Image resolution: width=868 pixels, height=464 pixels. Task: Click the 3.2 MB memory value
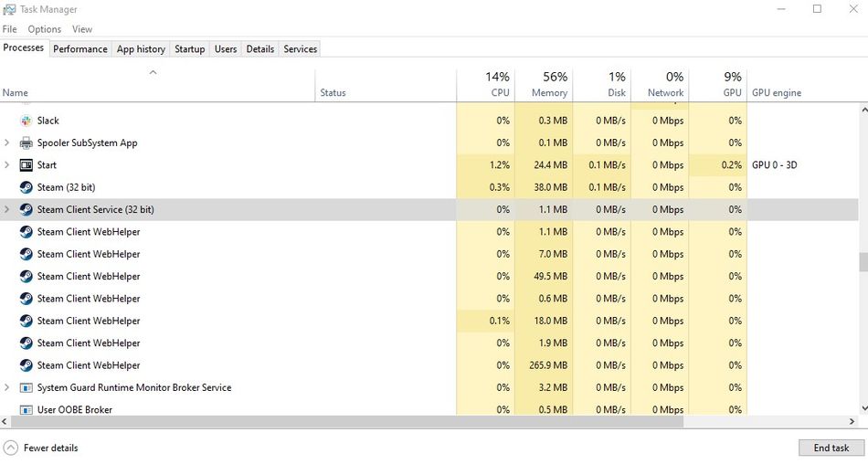click(x=553, y=387)
